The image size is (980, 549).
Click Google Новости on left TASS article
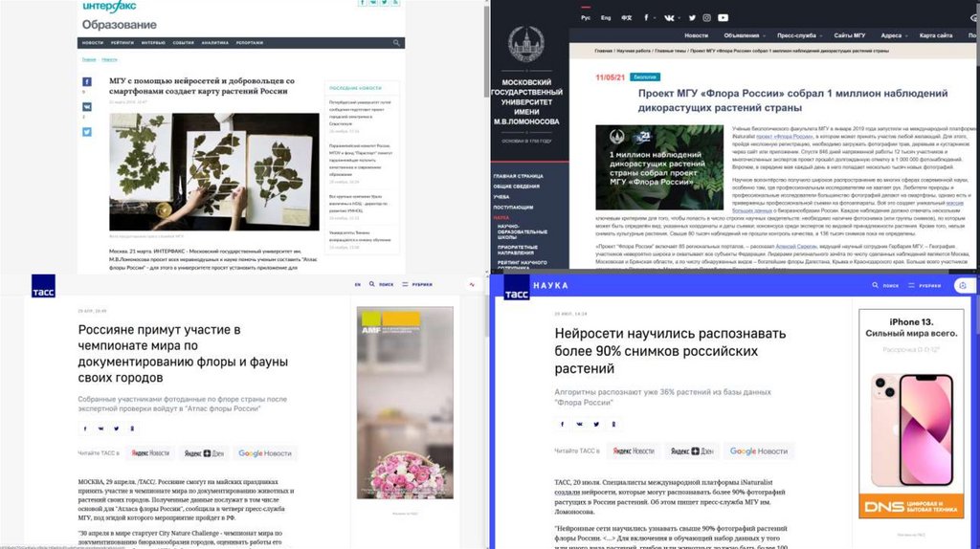tap(265, 453)
